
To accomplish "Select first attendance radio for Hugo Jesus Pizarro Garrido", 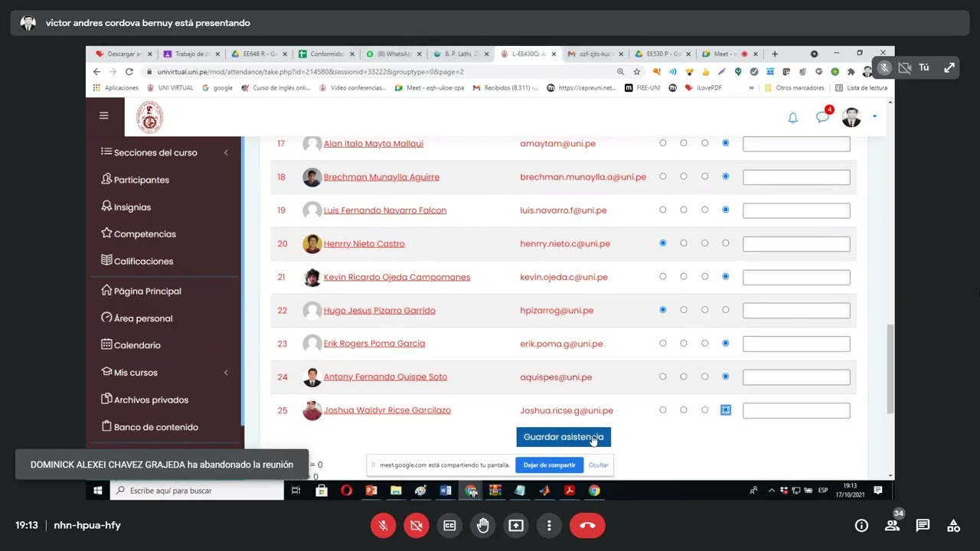I will click(x=663, y=310).
